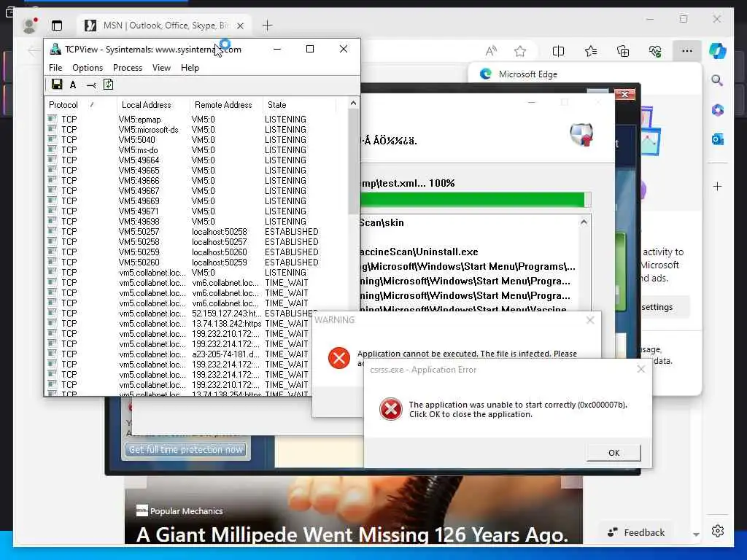Close the MSN browser tab

(240, 26)
